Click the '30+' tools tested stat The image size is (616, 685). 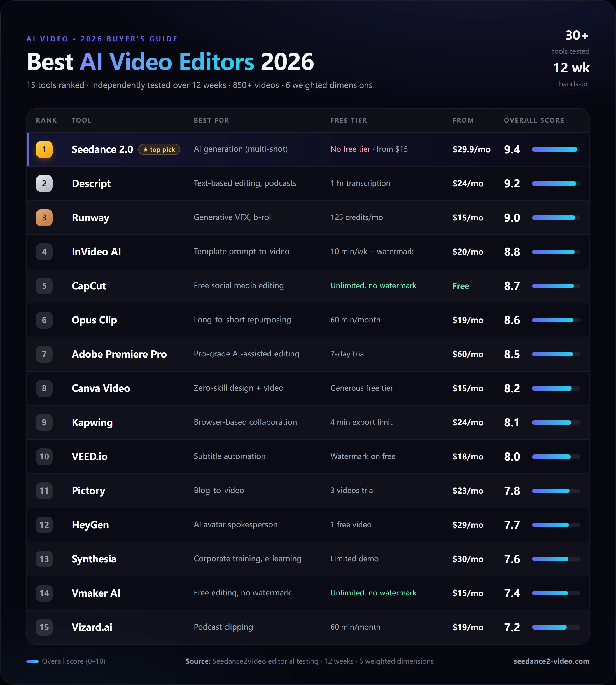[577, 36]
